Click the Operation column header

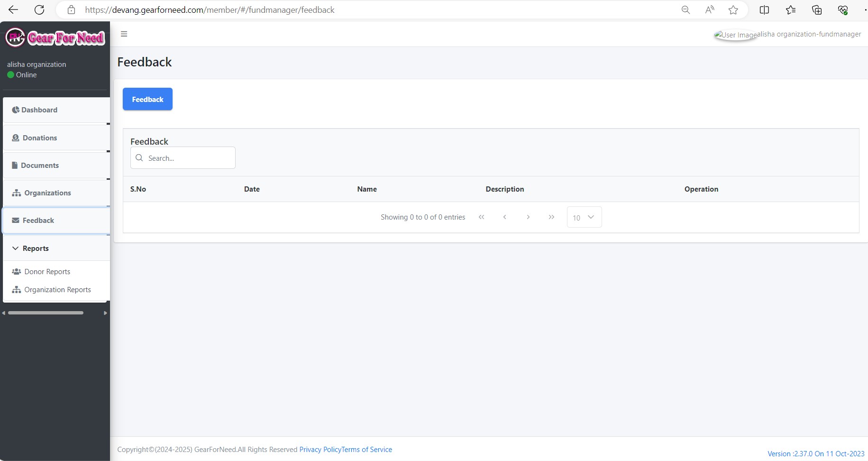coord(701,189)
